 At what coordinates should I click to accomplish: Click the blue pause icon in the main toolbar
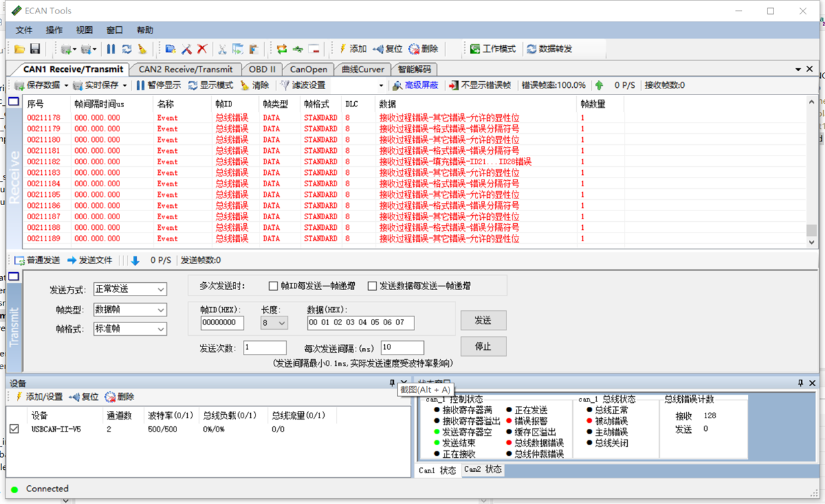[x=111, y=49]
